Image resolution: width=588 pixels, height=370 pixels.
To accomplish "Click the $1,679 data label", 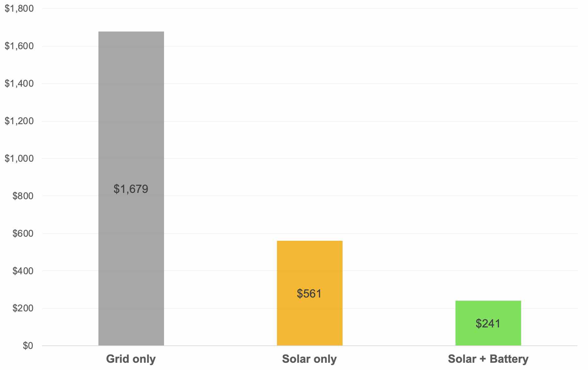I will (x=131, y=189).
